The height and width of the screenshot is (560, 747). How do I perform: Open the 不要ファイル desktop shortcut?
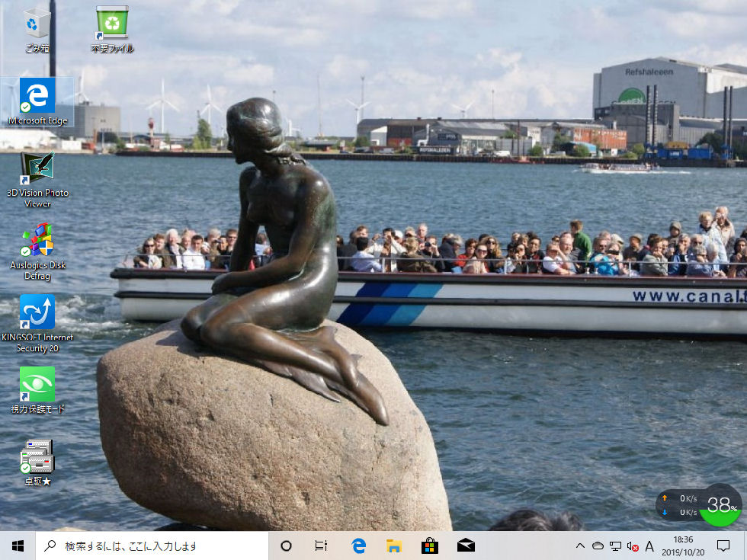[x=112, y=24]
